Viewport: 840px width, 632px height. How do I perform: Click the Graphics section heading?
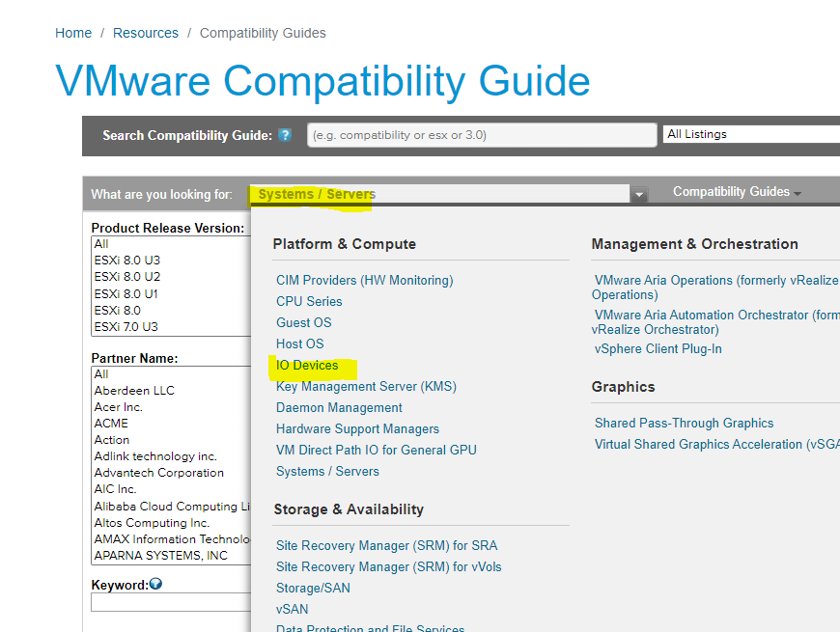623,387
